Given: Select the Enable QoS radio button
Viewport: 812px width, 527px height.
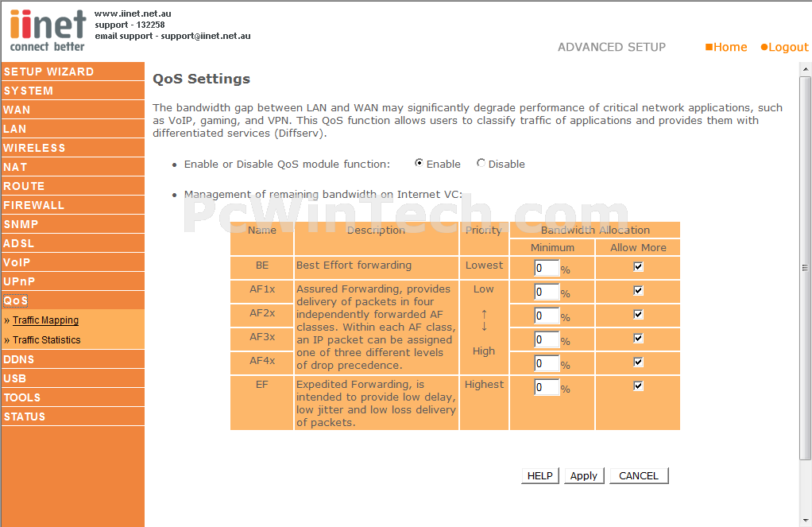Looking at the screenshot, I should (x=419, y=163).
